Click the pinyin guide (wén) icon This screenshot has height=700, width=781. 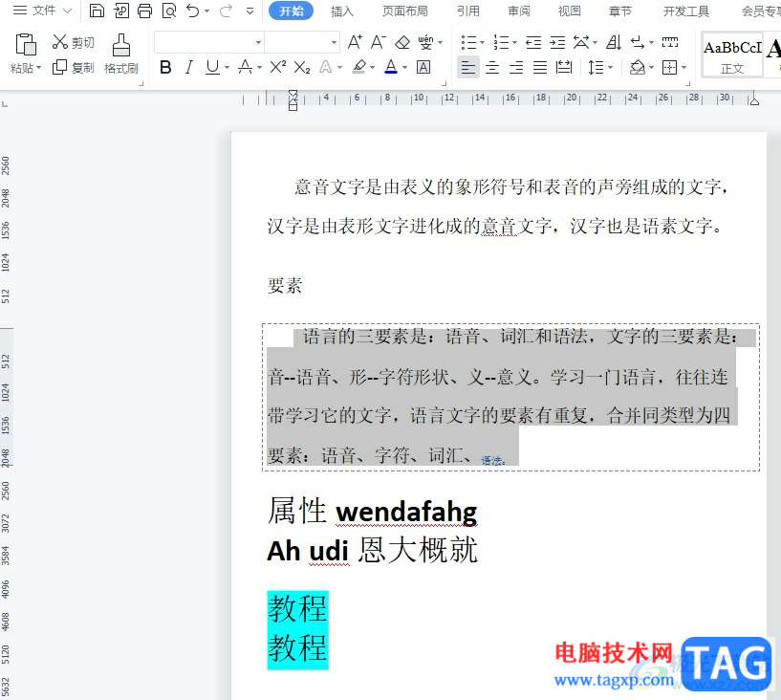[x=425, y=42]
